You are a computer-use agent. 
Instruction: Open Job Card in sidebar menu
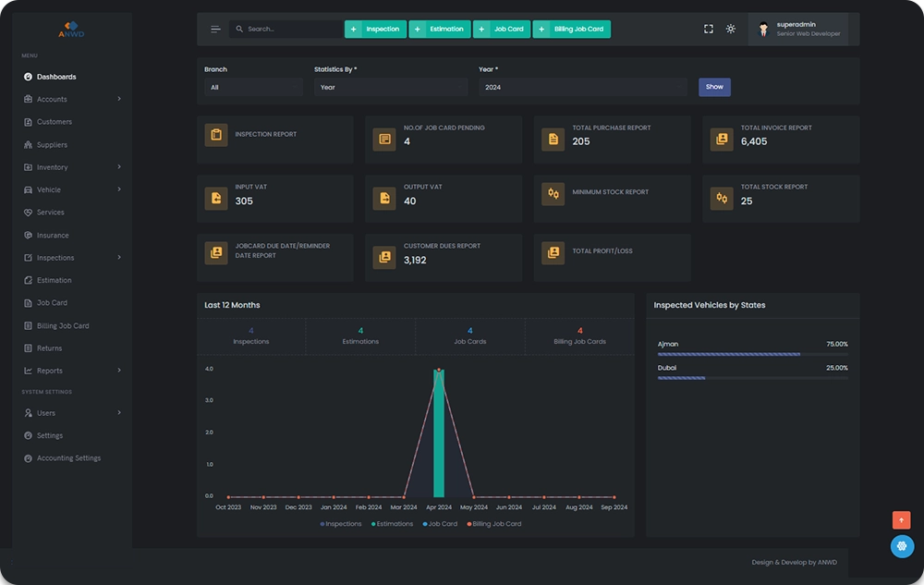(52, 303)
